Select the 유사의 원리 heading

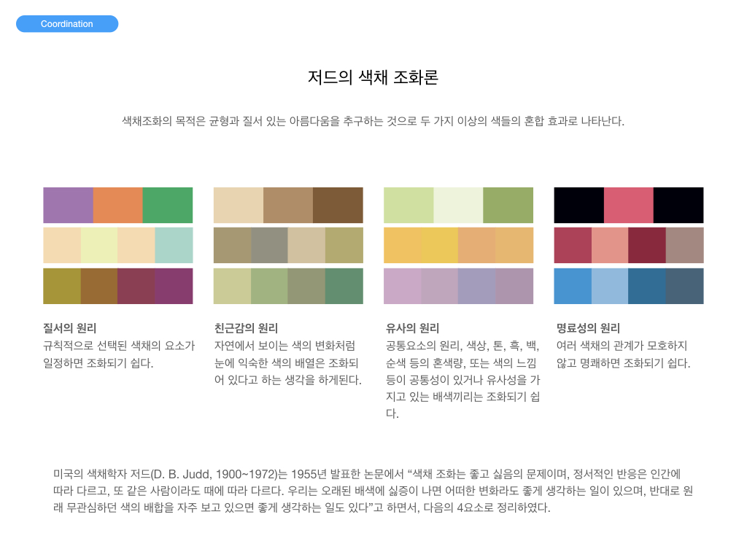point(412,328)
